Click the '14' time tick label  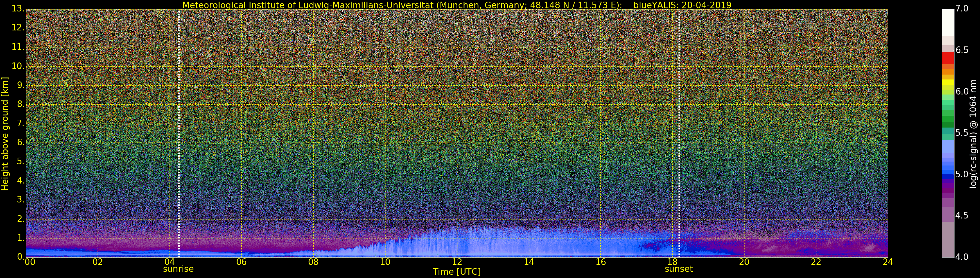[x=529, y=262]
